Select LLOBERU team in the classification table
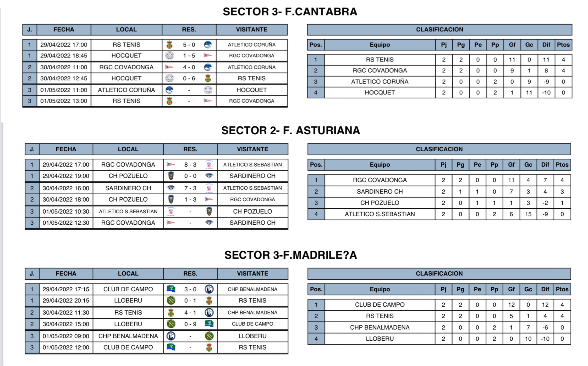 380,339
